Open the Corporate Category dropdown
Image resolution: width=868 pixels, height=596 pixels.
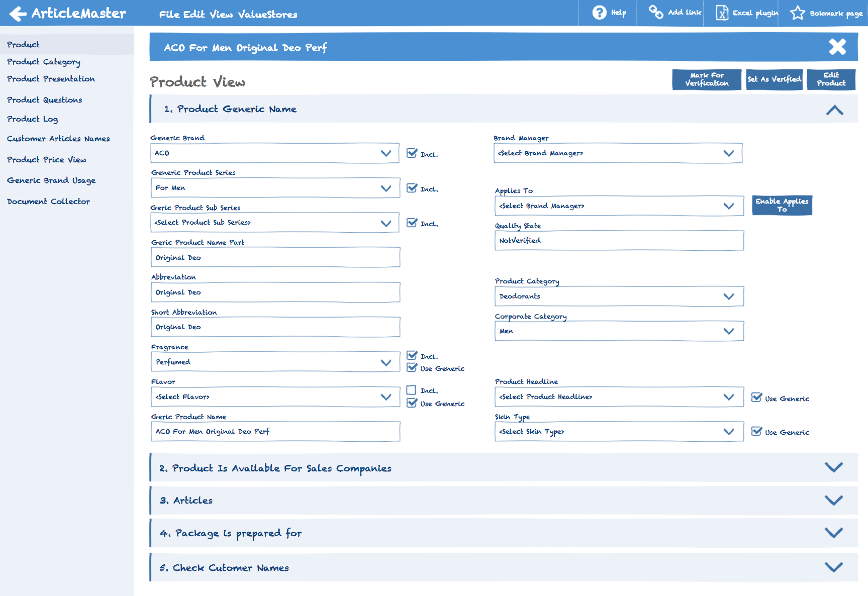click(619, 331)
